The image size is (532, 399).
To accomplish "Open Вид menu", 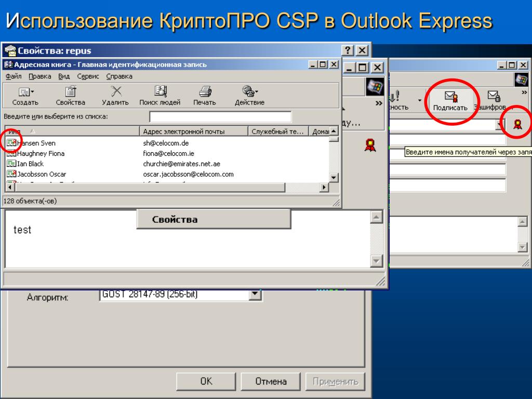I will [64, 76].
